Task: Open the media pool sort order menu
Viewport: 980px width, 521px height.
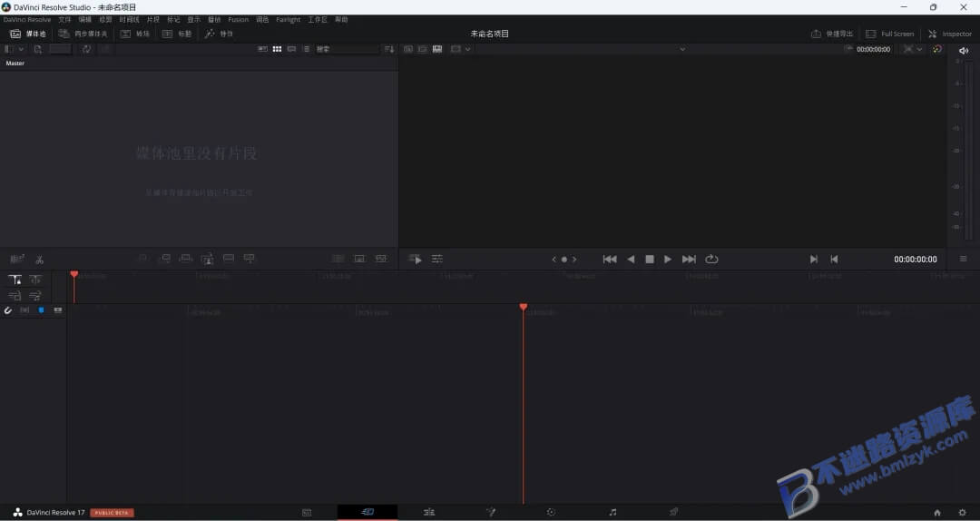Action: pyautogui.click(x=389, y=49)
